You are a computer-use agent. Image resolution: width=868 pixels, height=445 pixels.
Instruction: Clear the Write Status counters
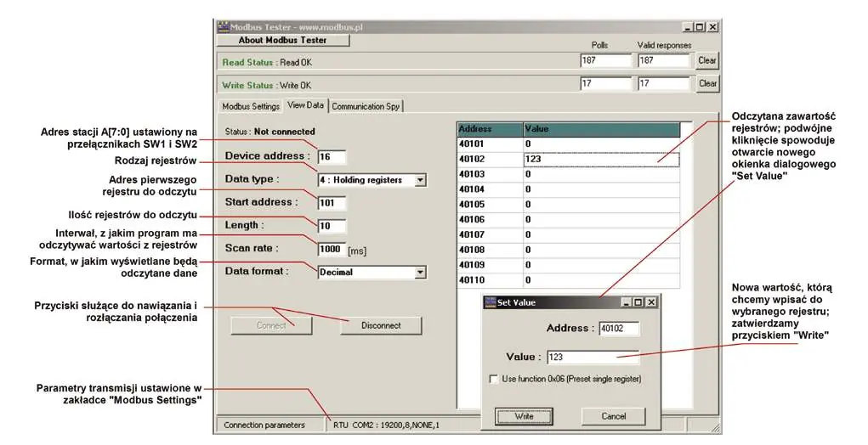tap(707, 83)
